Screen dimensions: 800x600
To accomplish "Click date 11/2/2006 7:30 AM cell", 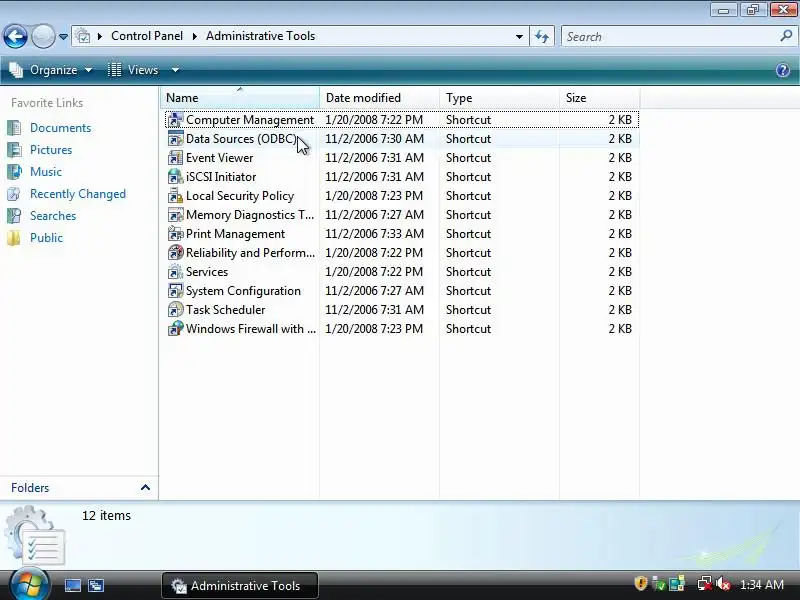I will pos(374,139).
